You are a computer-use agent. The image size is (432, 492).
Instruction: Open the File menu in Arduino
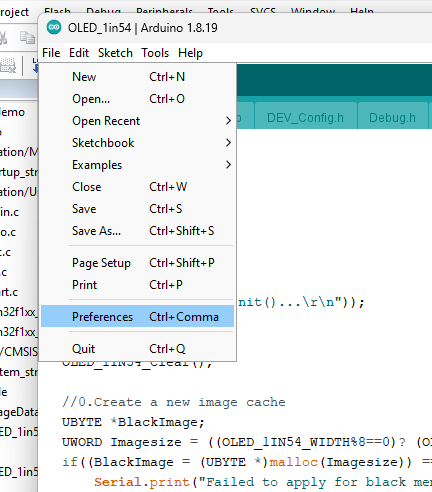click(x=51, y=53)
